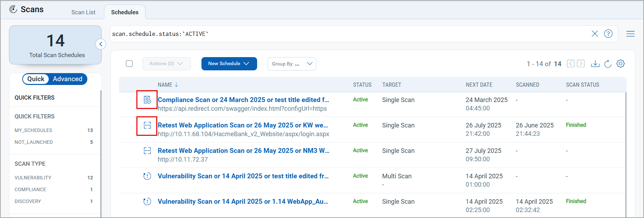
Task: Expand the Group By dropdown
Action: click(x=292, y=64)
